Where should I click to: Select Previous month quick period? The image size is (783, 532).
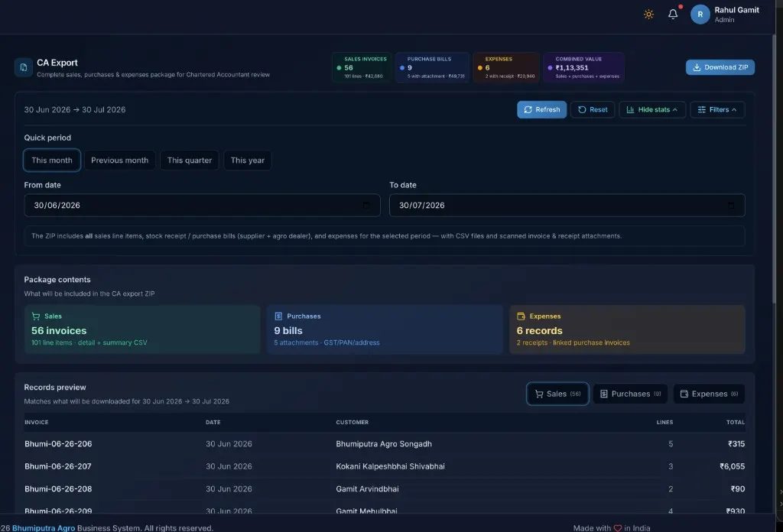(119, 161)
